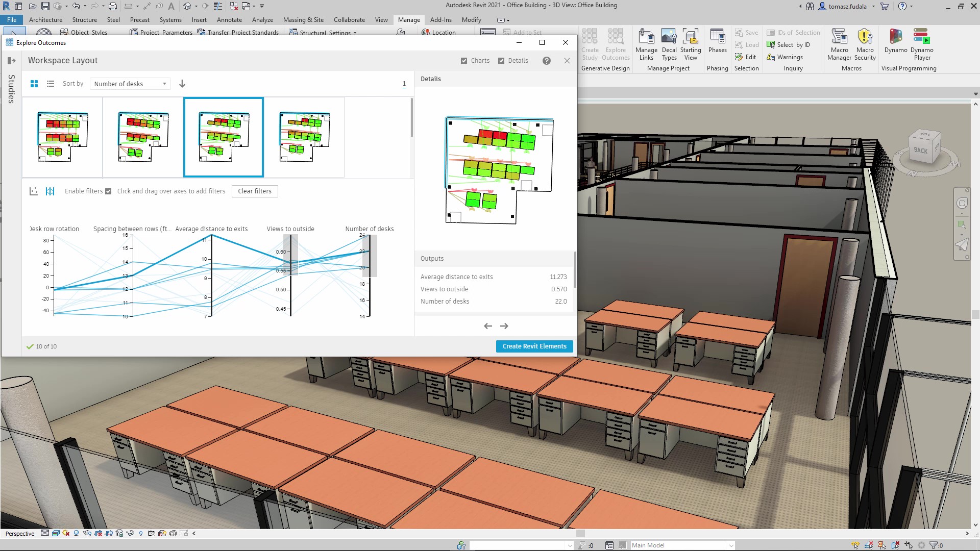Click the Clear filters button
Image resolution: width=980 pixels, height=551 pixels.
tap(254, 191)
